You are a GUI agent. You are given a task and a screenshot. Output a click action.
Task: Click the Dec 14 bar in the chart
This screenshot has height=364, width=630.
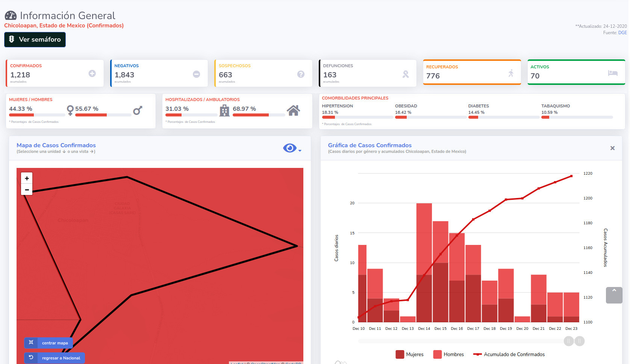(x=424, y=263)
